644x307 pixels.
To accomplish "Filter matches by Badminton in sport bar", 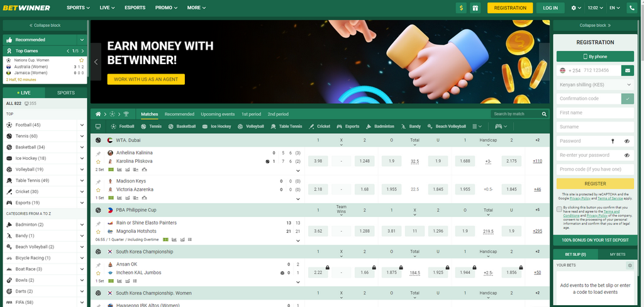I will tap(380, 126).
